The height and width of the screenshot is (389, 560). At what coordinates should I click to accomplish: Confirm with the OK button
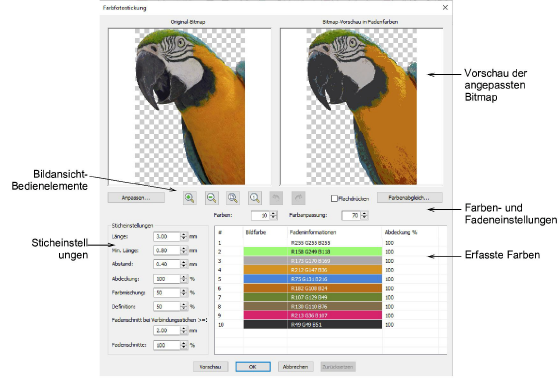[253, 367]
